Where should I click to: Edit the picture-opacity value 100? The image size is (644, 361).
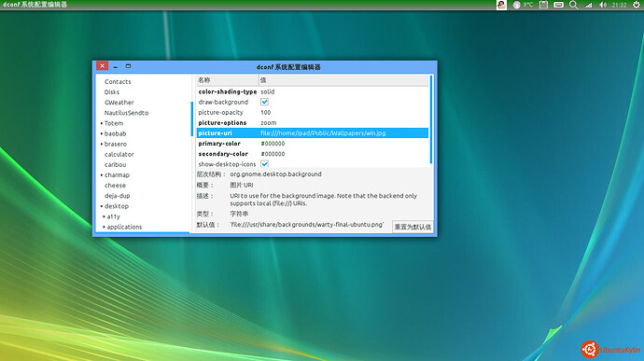coord(266,112)
